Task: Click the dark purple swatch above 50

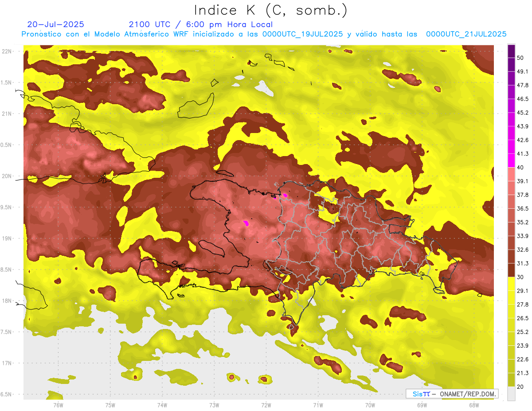Action: 511,51
